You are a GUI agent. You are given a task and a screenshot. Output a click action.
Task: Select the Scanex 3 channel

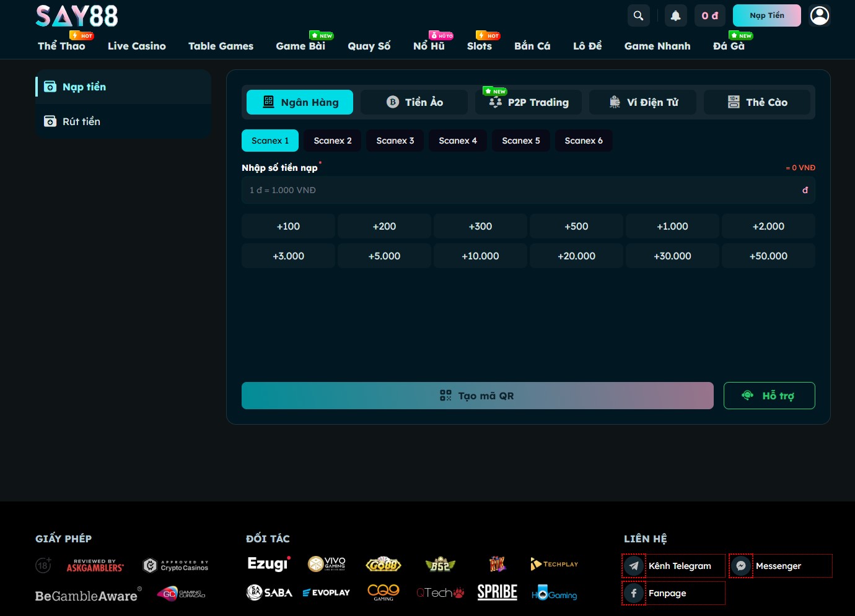click(x=395, y=141)
